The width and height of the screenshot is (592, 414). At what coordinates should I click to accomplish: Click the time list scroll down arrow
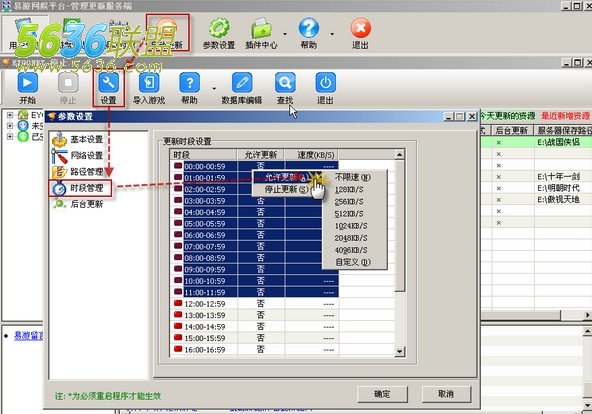tap(399, 352)
